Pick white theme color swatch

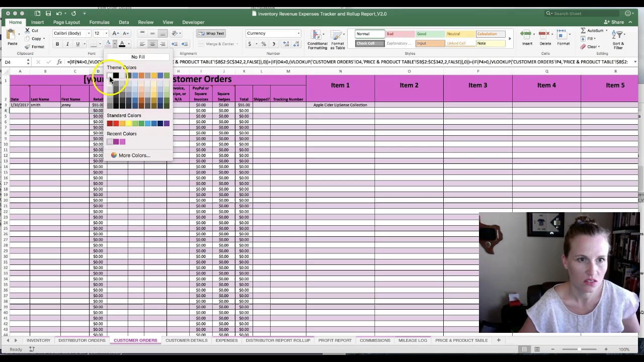click(x=110, y=76)
